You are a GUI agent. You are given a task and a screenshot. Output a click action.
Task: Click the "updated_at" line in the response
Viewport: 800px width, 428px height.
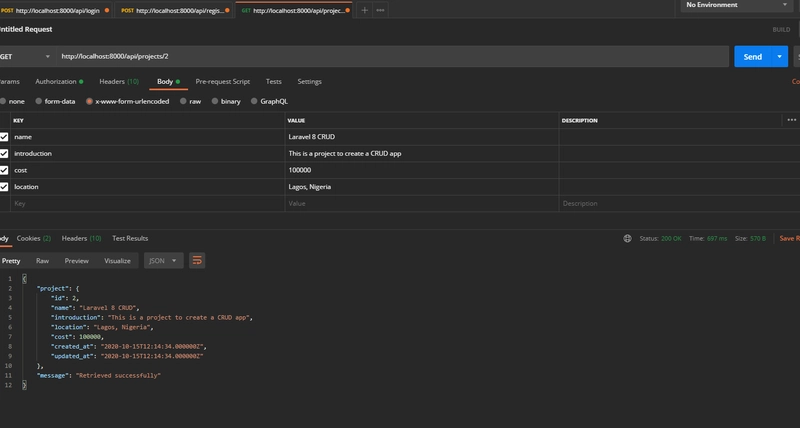(x=127, y=356)
